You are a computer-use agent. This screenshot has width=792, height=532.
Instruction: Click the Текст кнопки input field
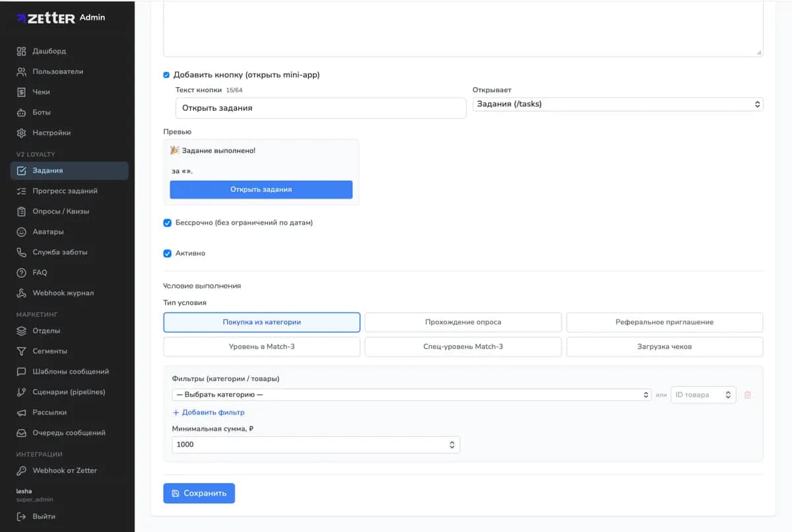point(321,108)
